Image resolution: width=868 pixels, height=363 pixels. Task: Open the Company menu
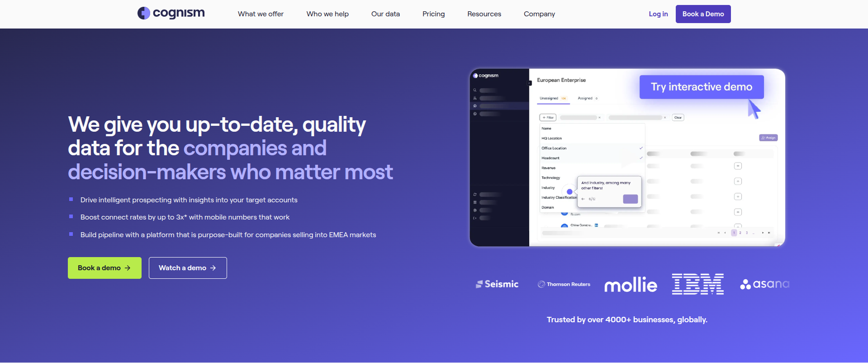click(539, 14)
